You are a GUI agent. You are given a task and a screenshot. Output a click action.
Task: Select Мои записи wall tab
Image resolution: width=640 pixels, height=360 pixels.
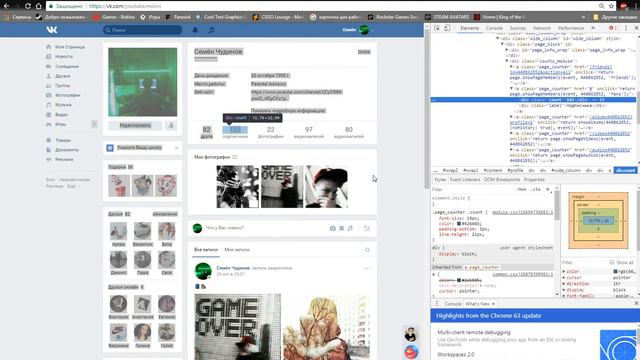click(237, 250)
